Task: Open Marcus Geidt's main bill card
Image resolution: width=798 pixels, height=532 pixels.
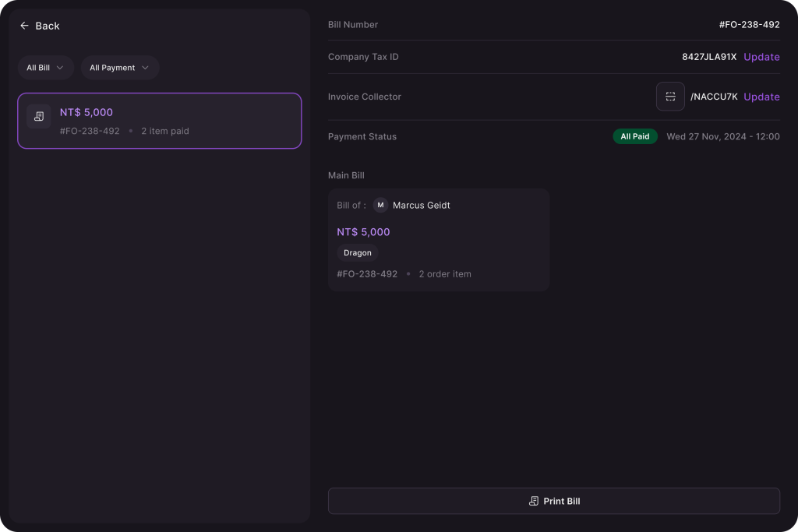Action: point(439,240)
